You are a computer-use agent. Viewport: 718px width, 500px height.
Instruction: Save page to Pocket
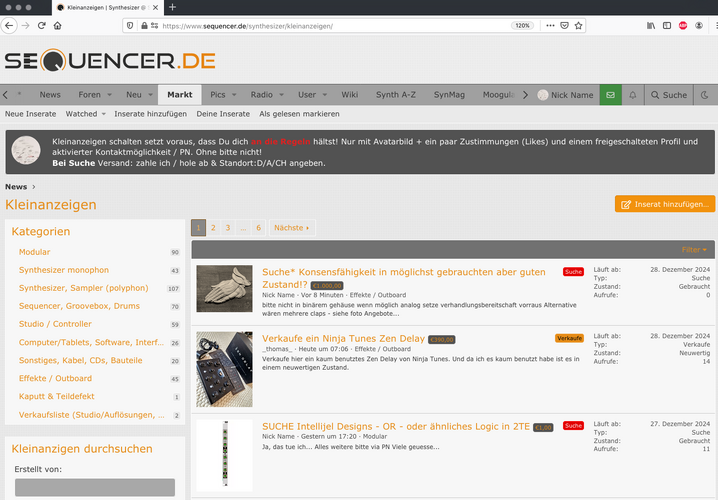(x=565, y=26)
